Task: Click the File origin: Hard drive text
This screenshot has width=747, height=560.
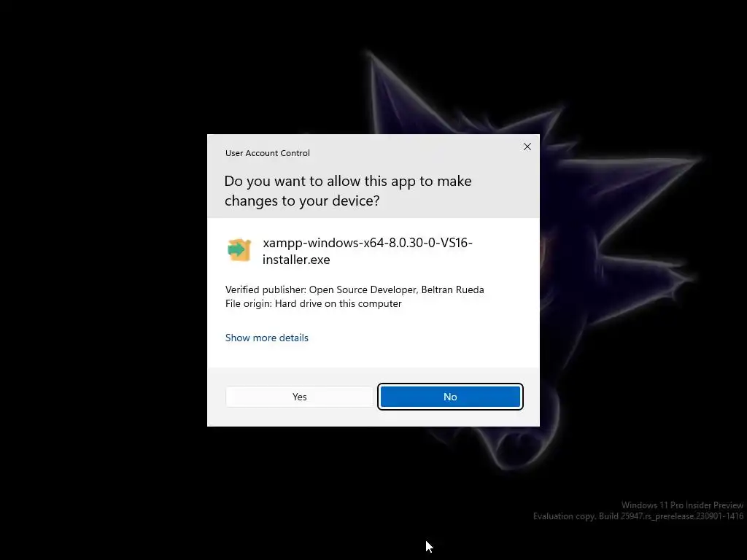Action: (x=314, y=303)
